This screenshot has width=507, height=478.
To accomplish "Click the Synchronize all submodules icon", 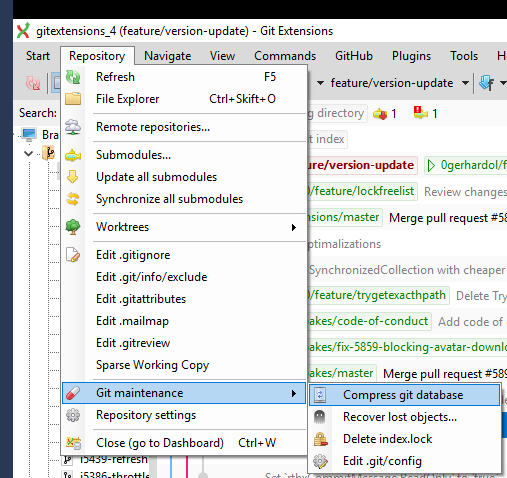I will pyautogui.click(x=73, y=199).
